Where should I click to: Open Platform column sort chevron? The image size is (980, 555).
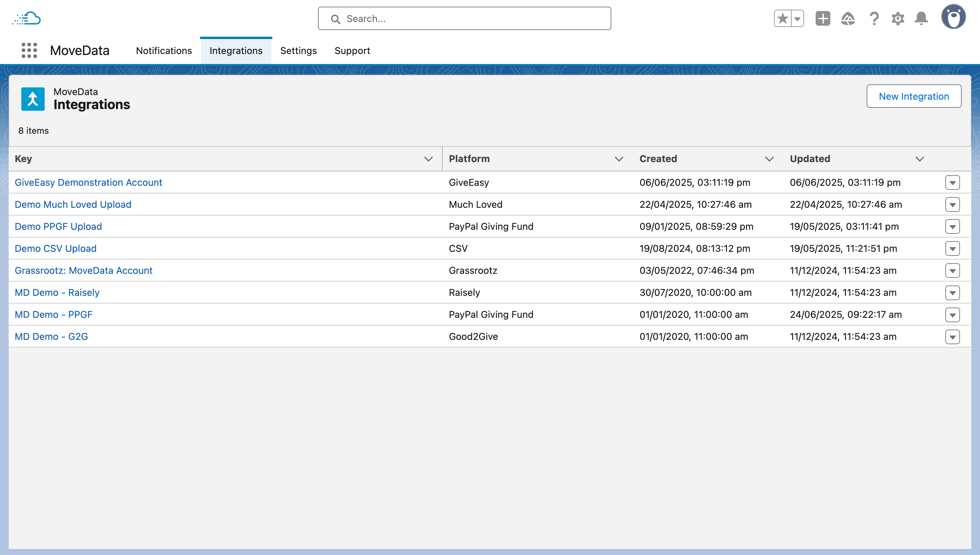[x=619, y=159]
